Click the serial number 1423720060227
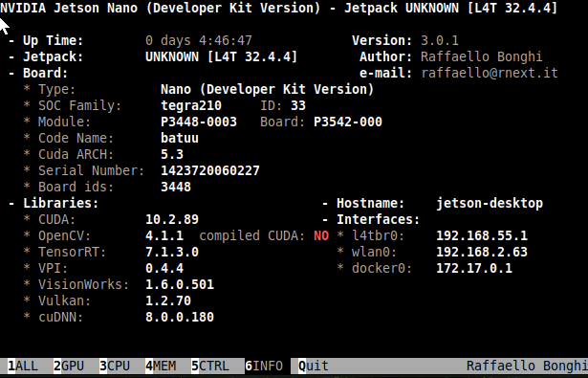 [210, 170]
